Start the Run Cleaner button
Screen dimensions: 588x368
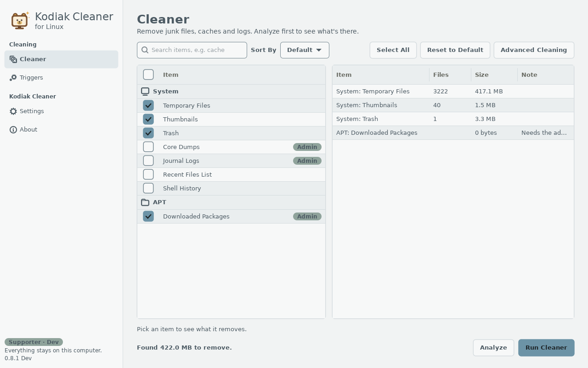[x=546, y=348]
